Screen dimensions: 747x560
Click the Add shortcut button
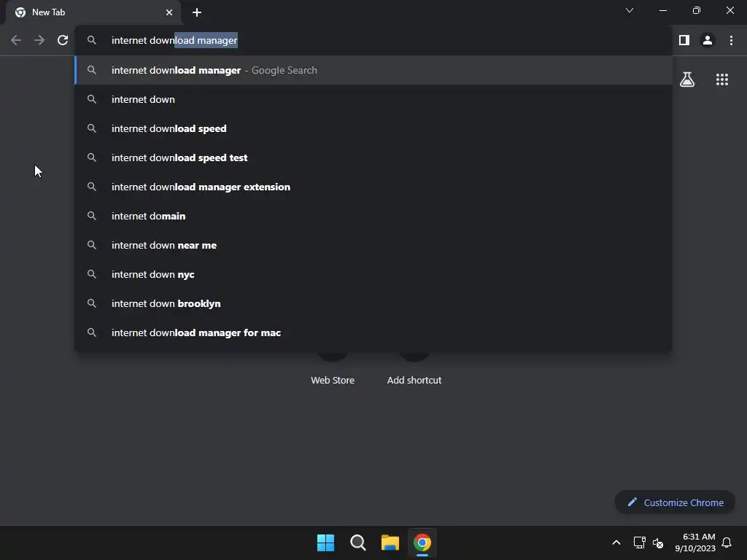click(x=414, y=369)
